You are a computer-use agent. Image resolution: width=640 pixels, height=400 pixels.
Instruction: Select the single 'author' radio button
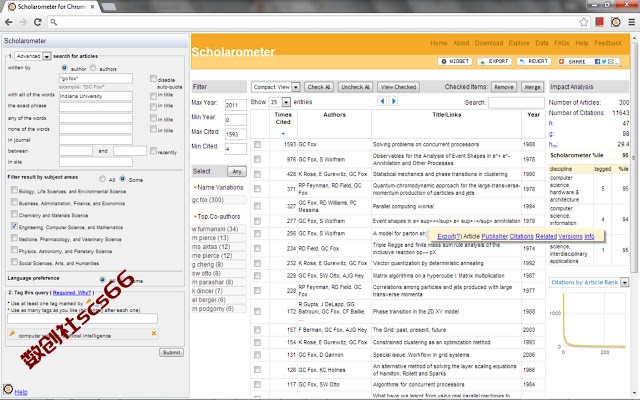click(x=64, y=68)
